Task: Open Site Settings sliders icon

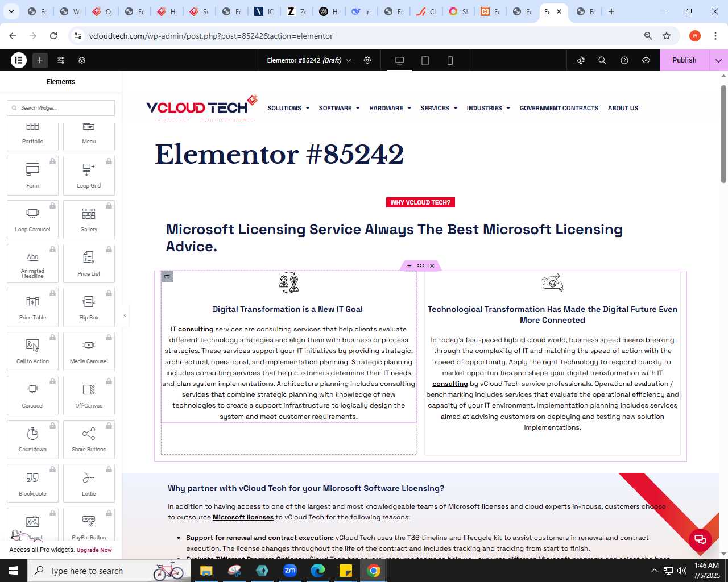Action: point(61,60)
